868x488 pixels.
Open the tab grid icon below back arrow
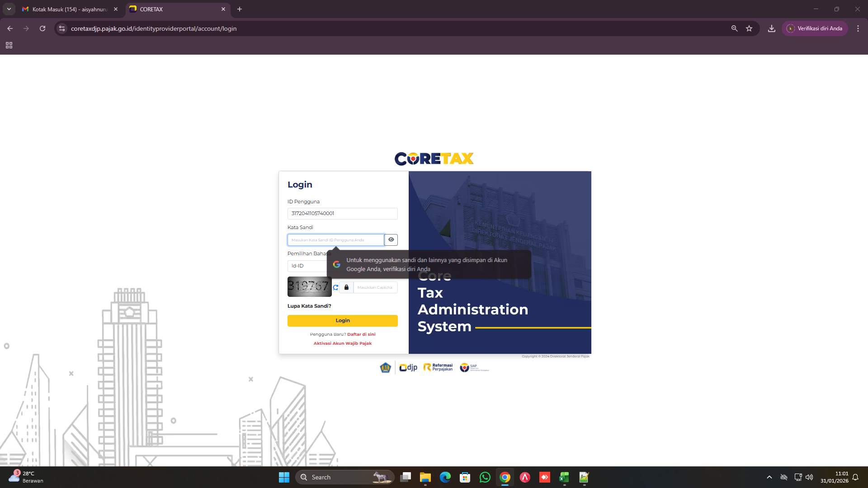(x=9, y=46)
